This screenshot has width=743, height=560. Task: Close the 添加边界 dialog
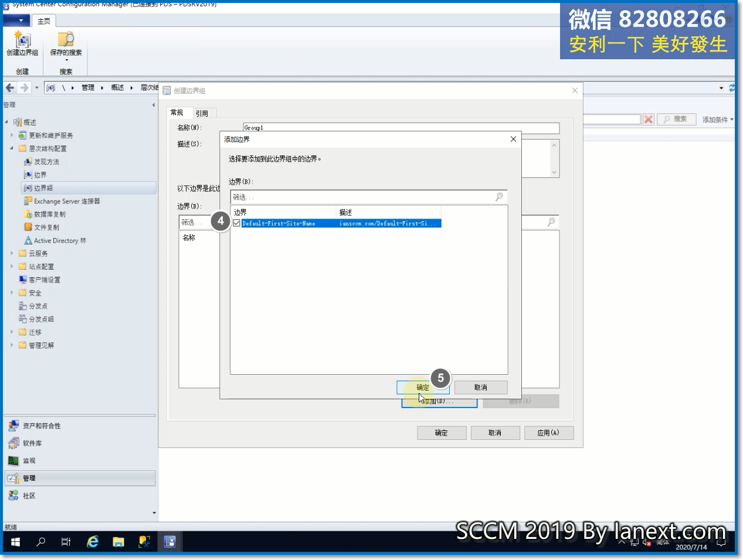[513, 139]
